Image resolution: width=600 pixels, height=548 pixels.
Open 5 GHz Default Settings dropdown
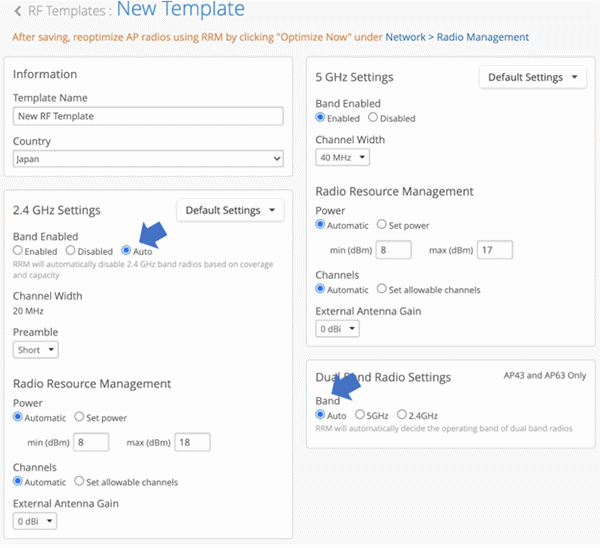click(x=532, y=78)
